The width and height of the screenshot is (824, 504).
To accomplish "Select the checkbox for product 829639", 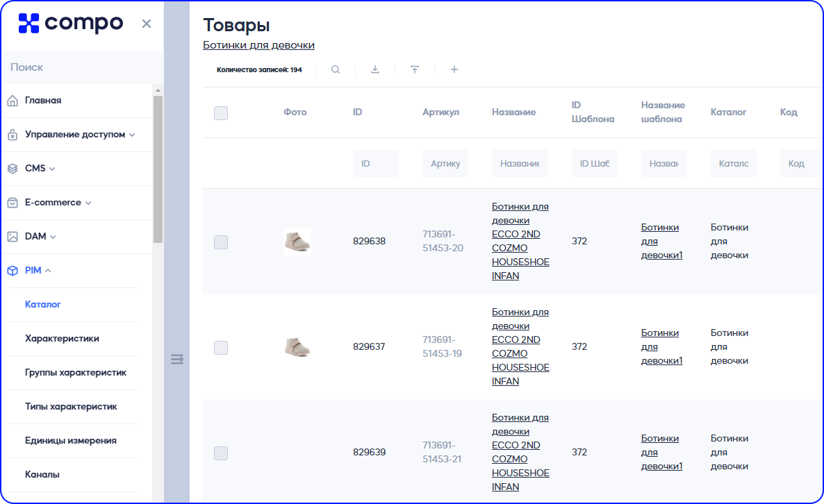I will point(221,453).
